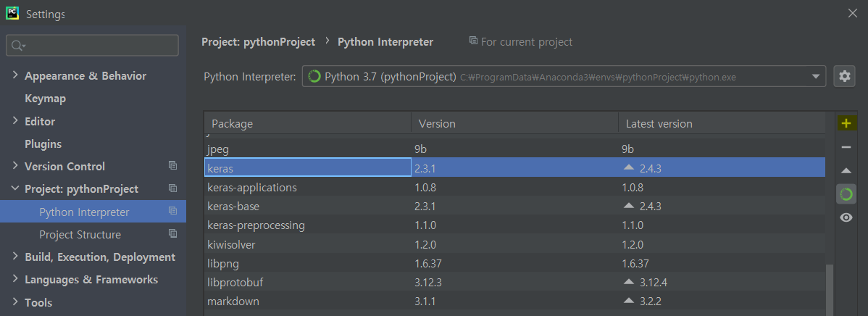Select the keras-preprocessing package row
The height and width of the screenshot is (316, 868).
(515, 225)
